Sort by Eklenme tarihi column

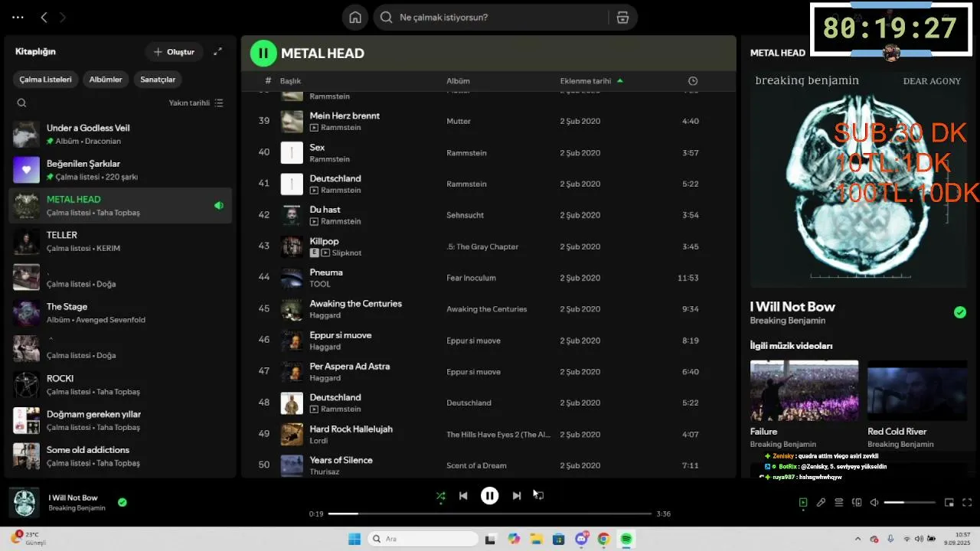tap(591, 81)
